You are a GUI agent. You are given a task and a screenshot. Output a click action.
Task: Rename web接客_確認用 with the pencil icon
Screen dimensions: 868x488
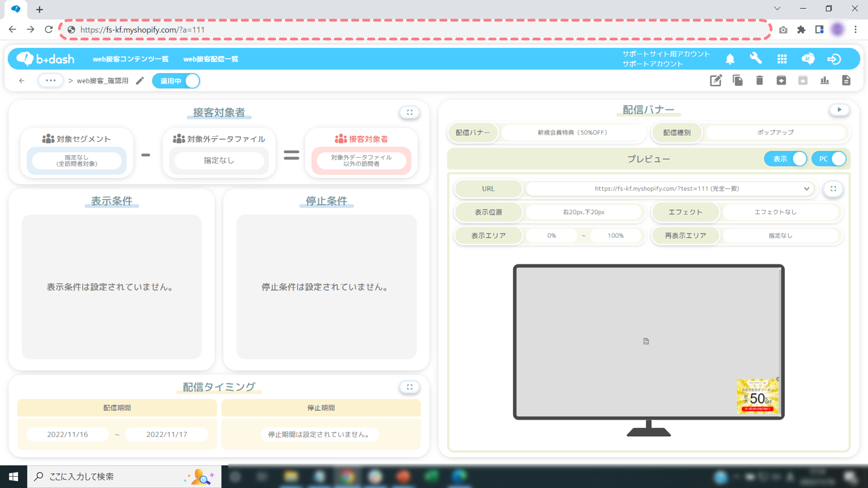140,81
